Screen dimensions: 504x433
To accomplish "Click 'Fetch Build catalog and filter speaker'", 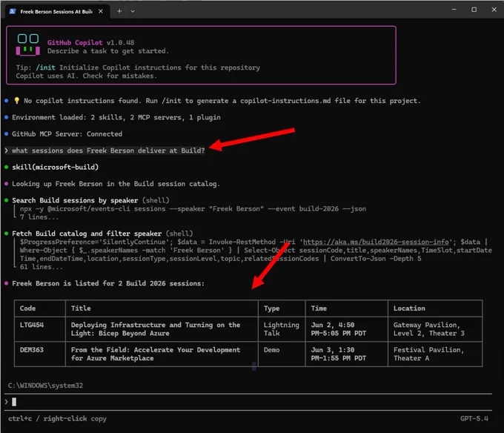I will click(x=87, y=234).
